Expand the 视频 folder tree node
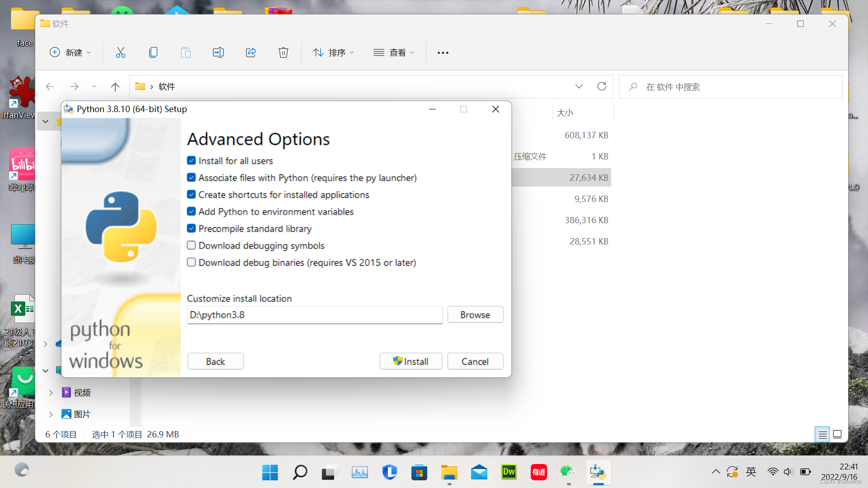Image resolution: width=868 pixels, height=488 pixels. click(x=51, y=393)
